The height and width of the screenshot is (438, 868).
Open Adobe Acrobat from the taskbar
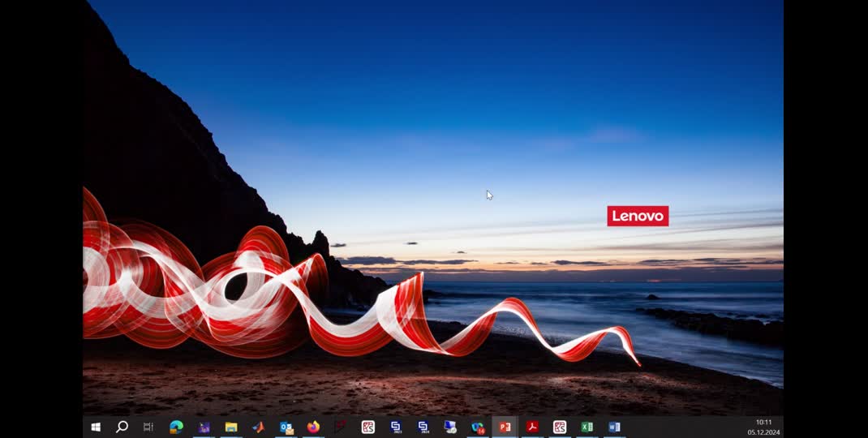point(532,427)
